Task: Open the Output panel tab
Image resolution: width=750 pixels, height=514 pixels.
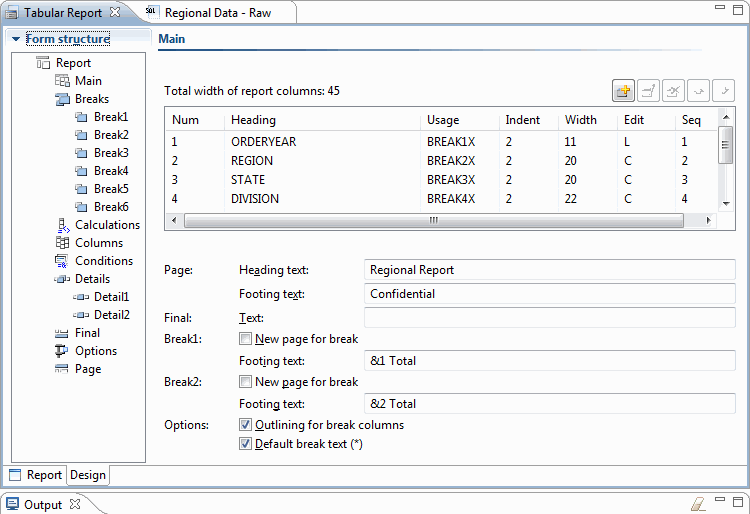Action: coord(43,505)
